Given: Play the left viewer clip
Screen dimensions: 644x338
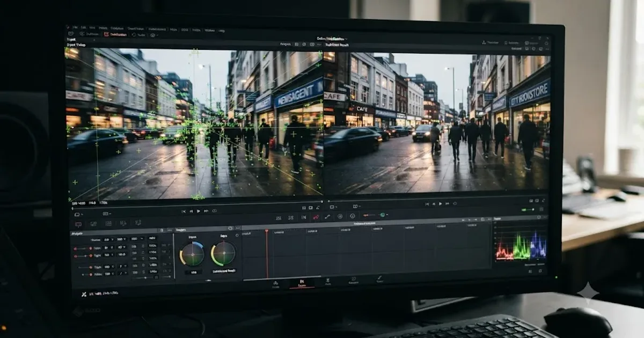Looking at the screenshot, I should pos(198,211).
